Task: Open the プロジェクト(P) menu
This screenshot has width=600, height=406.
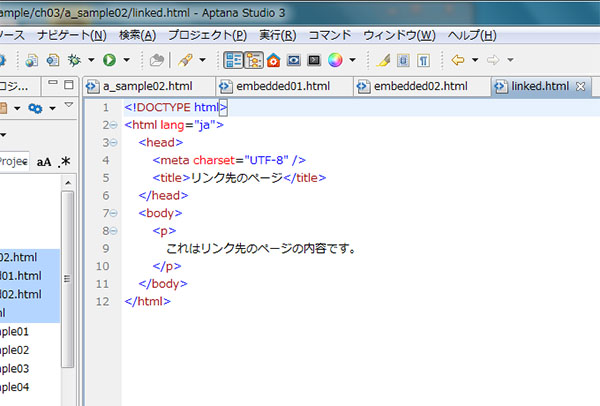Action: [207, 36]
